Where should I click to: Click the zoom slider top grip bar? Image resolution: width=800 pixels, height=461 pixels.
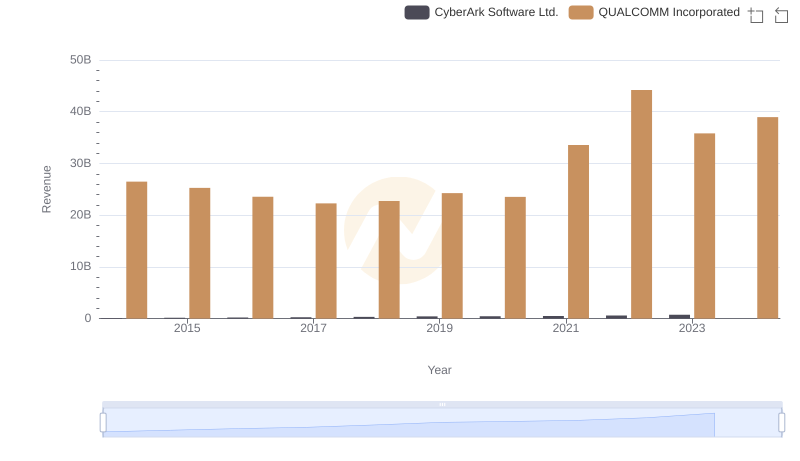point(442,404)
